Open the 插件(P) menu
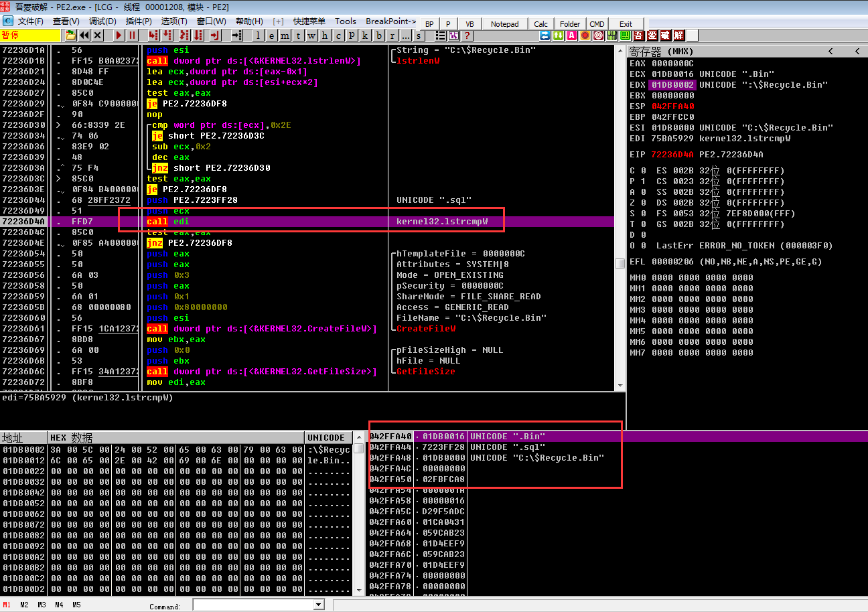This screenshot has height=612, width=868. tap(139, 21)
